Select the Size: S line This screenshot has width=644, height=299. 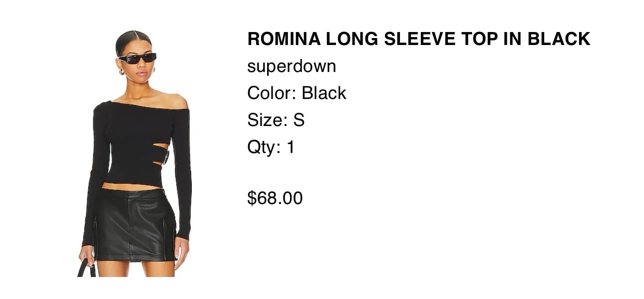tap(276, 120)
